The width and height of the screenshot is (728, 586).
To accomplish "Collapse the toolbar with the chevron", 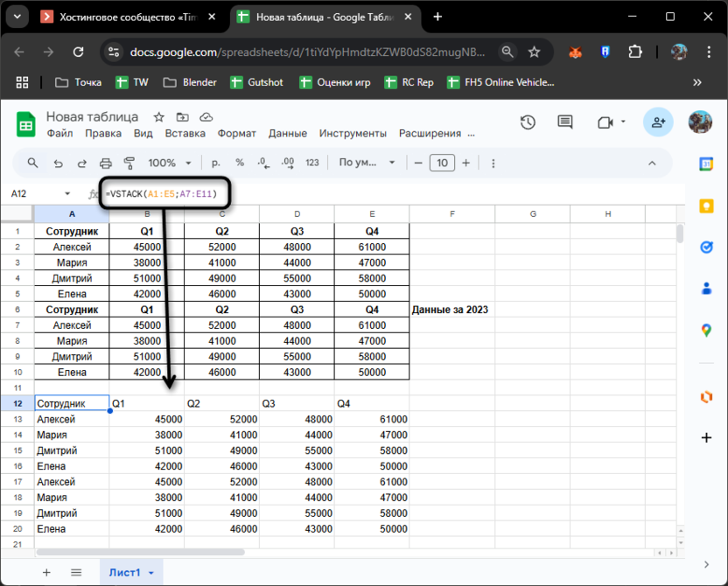I will (x=651, y=163).
